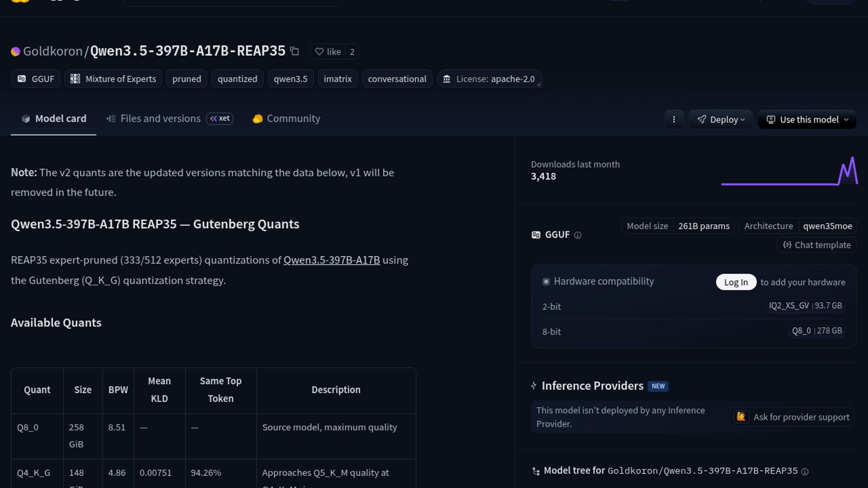This screenshot has height=488, width=868.
Task: Expand the 8-bit Q8_0 quant row
Action: coord(816,331)
